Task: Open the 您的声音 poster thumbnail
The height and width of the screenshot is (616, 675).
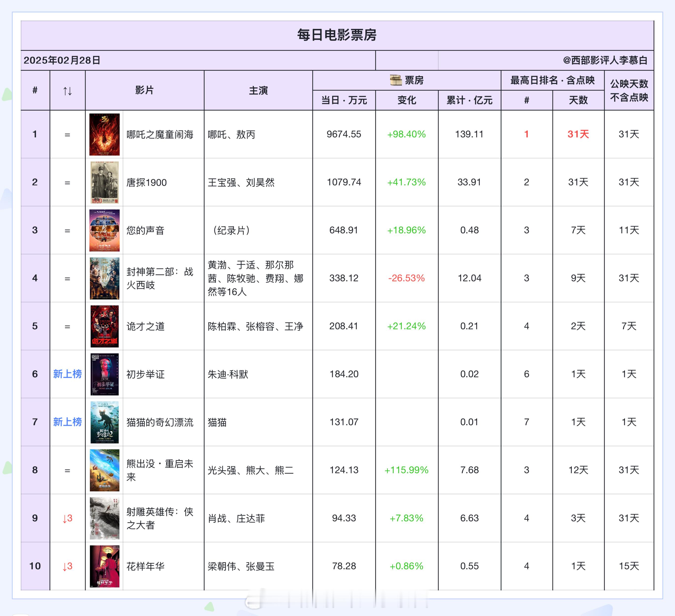Action: pyautogui.click(x=104, y=230)
